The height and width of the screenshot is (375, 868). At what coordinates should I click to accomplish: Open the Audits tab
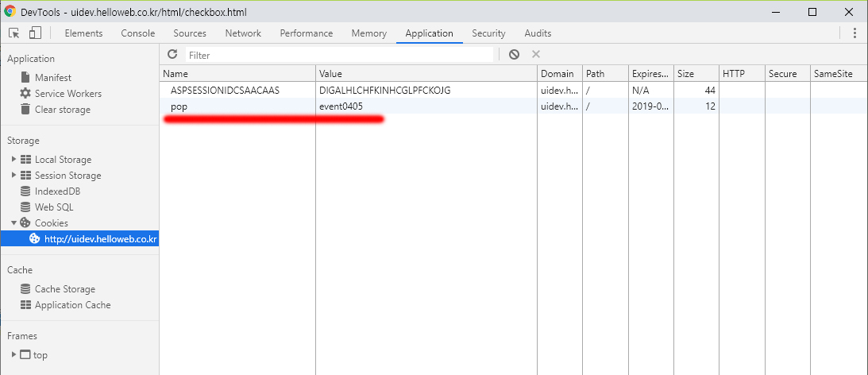538,33
